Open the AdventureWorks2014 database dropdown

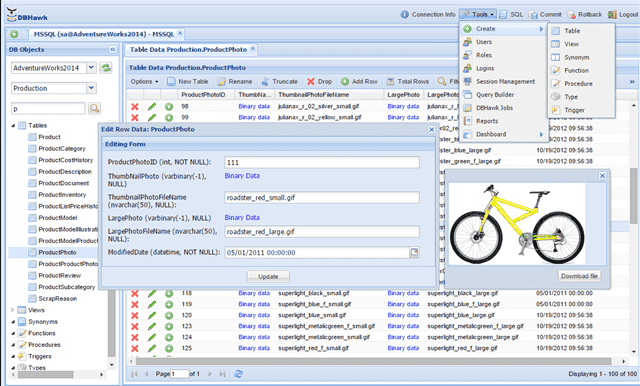point(91,68)
